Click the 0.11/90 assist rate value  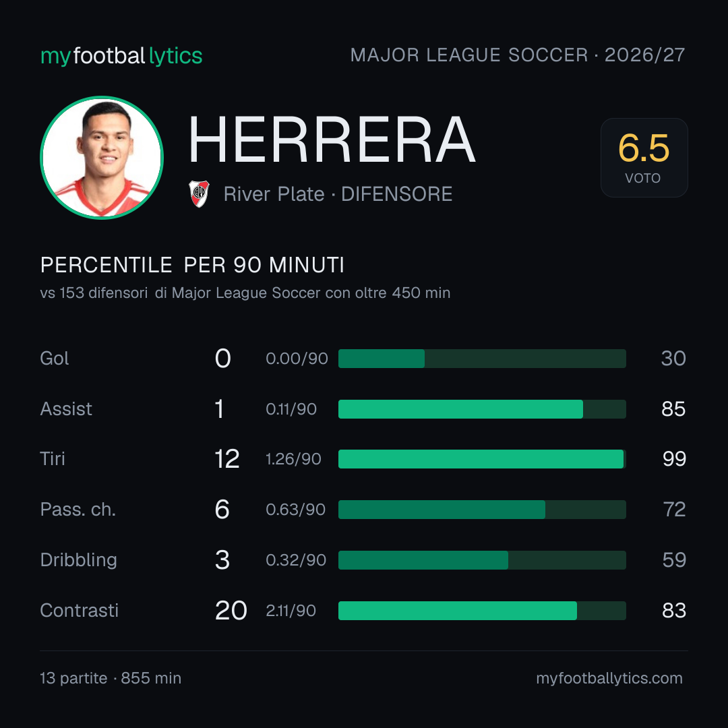[291, 409]
